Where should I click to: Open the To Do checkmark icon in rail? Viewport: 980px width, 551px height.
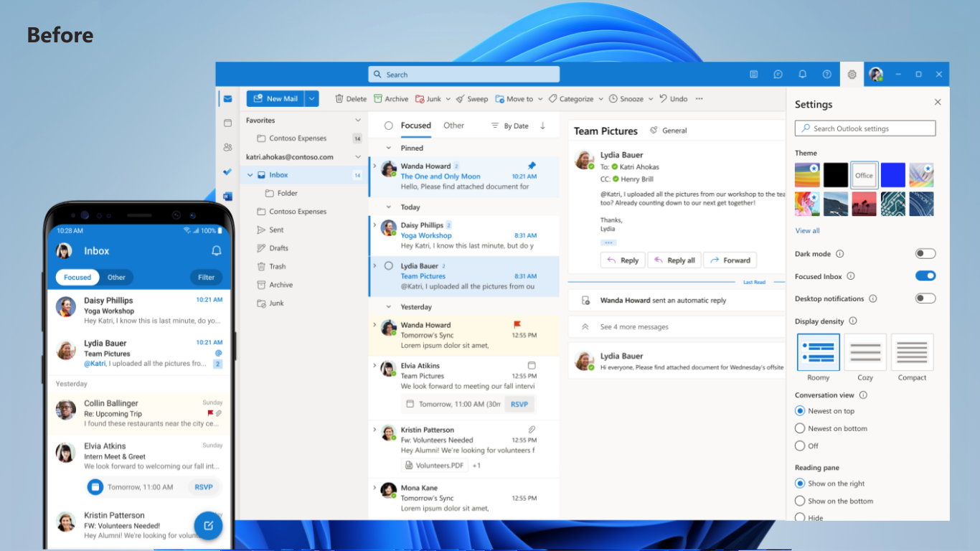pos(227,171)
